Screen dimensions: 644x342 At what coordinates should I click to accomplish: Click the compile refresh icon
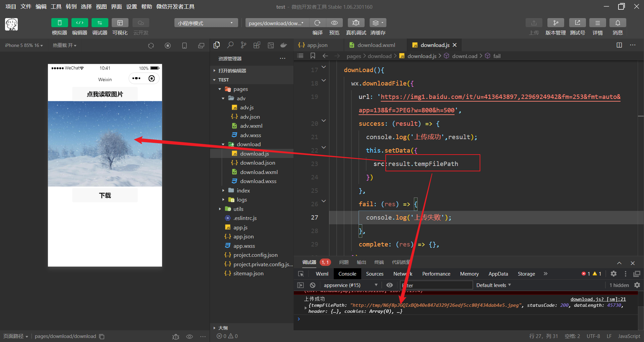point(317,23)
